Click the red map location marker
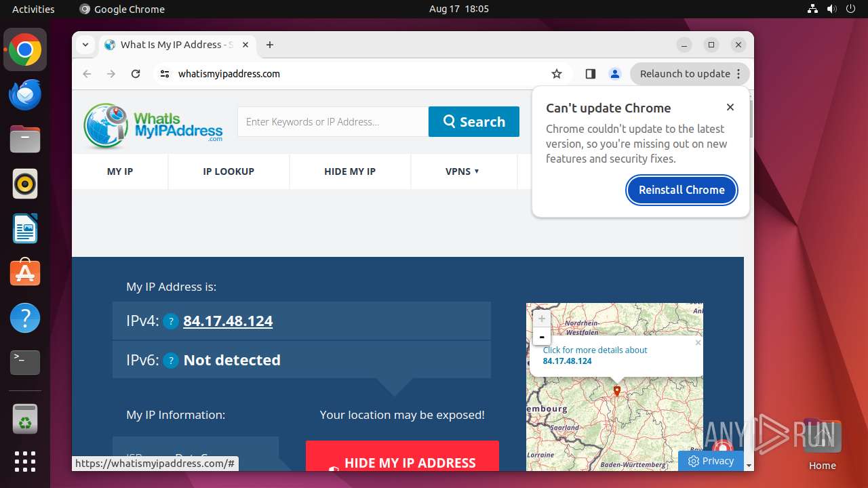Screen dimensions: 868x488 point(616,391)
